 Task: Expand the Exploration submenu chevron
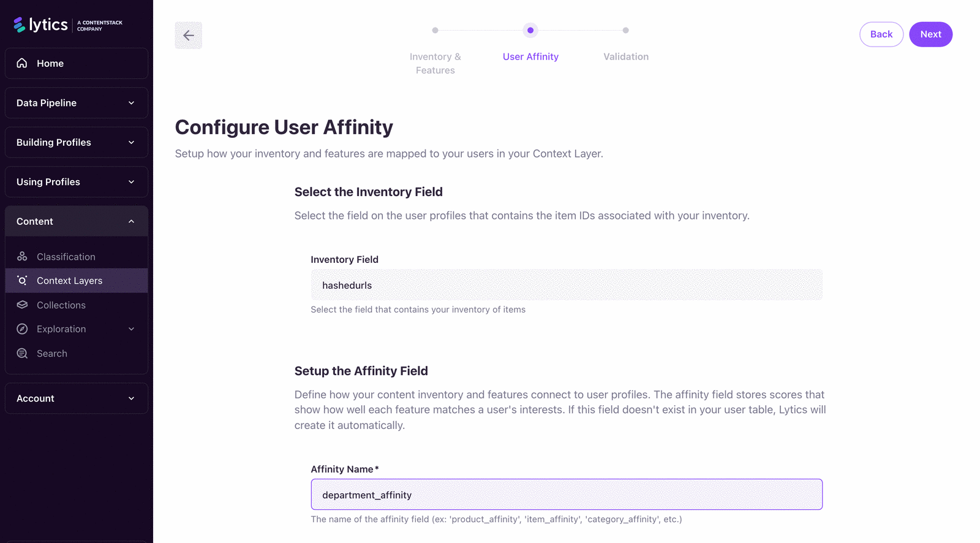(131, 329)
